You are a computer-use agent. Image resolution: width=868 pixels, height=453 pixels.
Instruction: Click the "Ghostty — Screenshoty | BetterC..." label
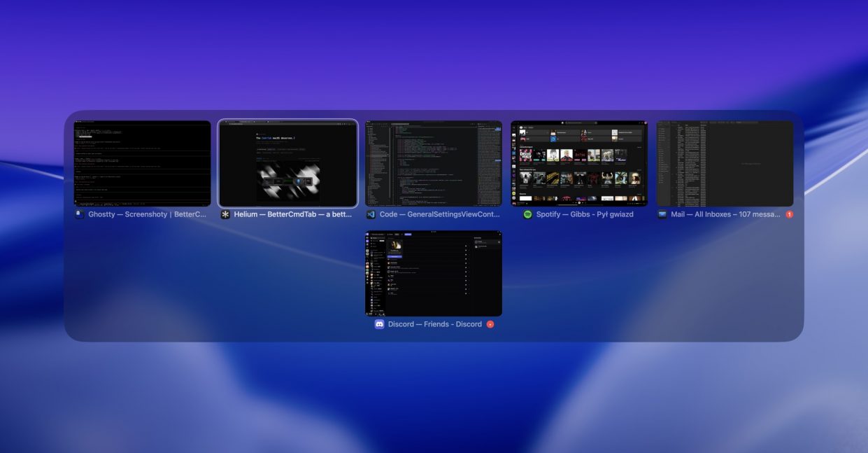tap(148, 214)
